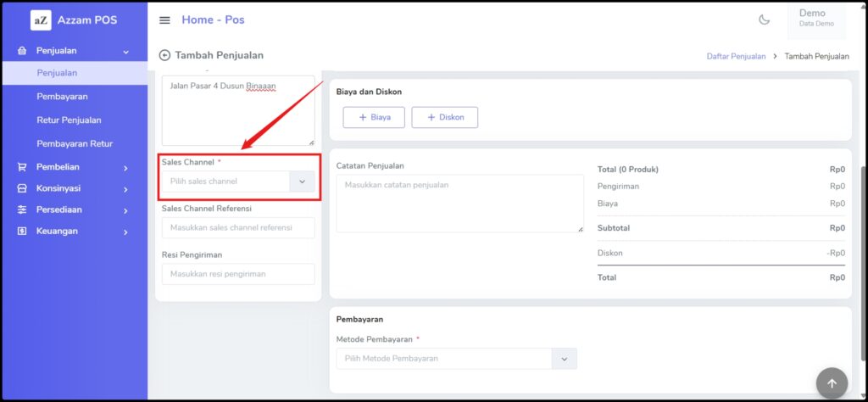Focus the Resi Pengiriman input field
Image resolution: width=868 pixels, height=402 pixels.
pyautogui.click(x=237, y=274)
